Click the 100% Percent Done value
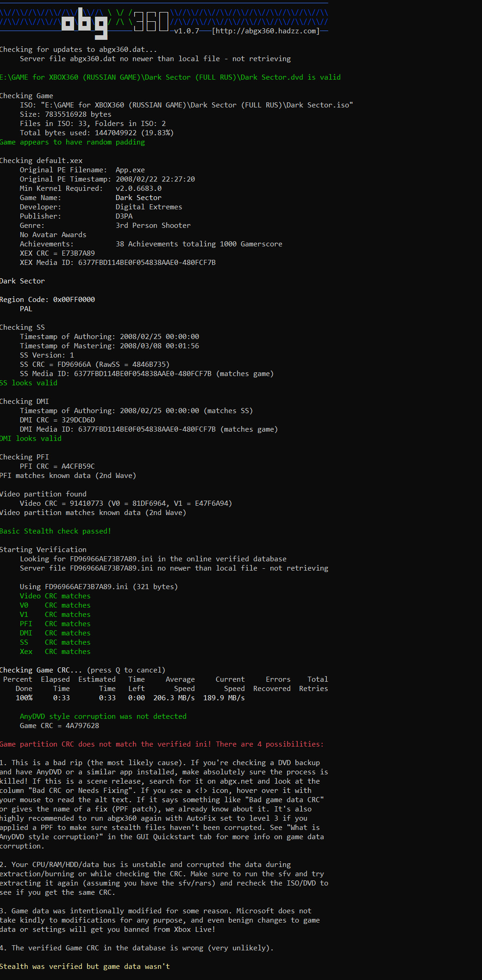This screenshot has height=980, width=482. (24, 698)
